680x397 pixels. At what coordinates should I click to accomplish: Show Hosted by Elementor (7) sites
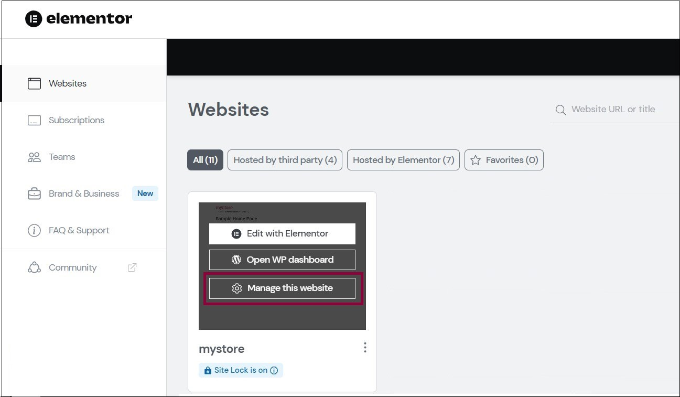coord(403,160)
